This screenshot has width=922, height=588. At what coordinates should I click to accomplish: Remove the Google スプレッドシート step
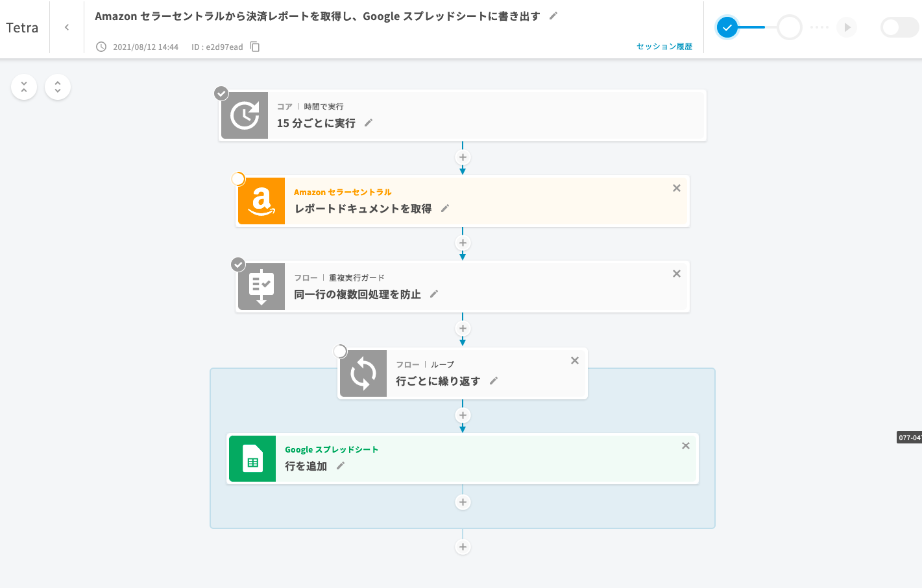tap(686, 446)
